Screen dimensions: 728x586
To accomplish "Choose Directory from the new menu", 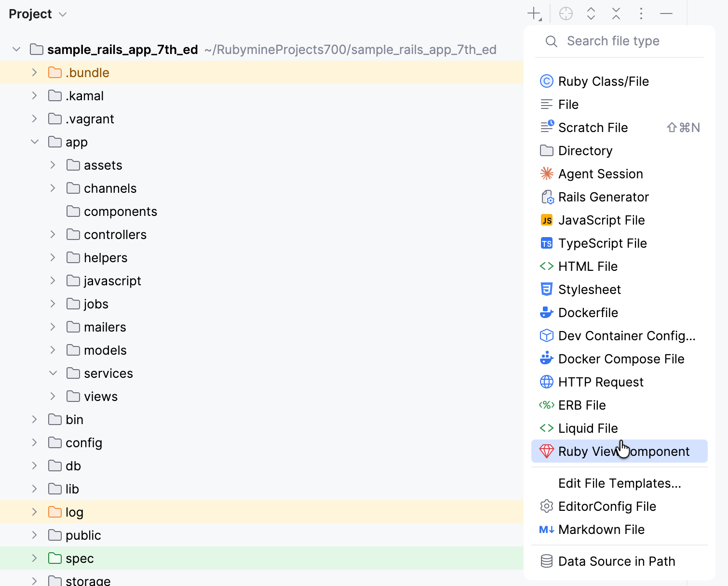I will pyautogui.click(x=620, y=150).
